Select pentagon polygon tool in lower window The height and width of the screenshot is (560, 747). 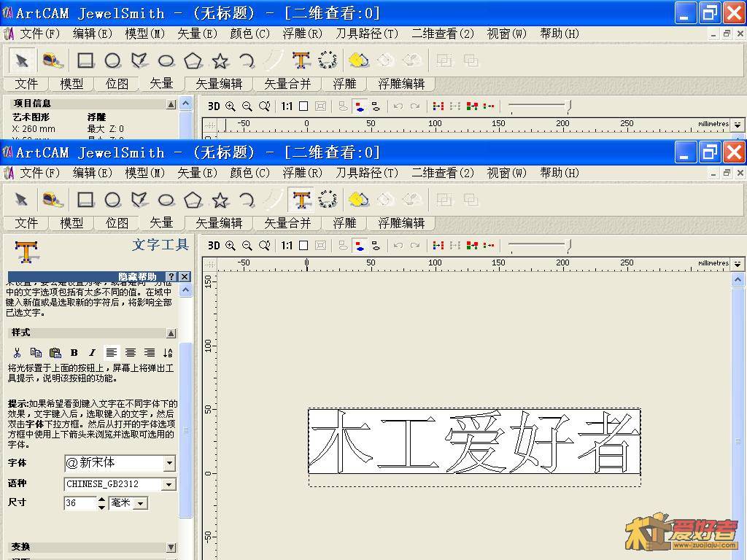[193, 200]
